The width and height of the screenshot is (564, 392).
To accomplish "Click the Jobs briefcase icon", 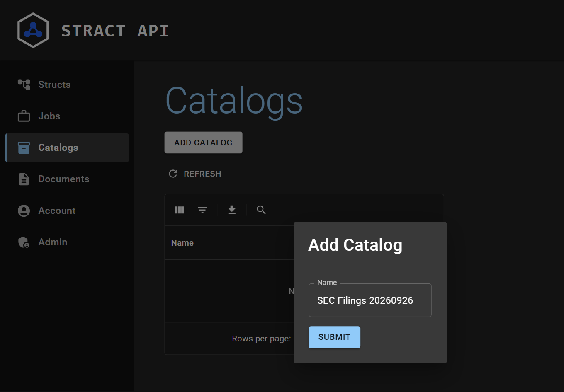I will pos(24,116).
